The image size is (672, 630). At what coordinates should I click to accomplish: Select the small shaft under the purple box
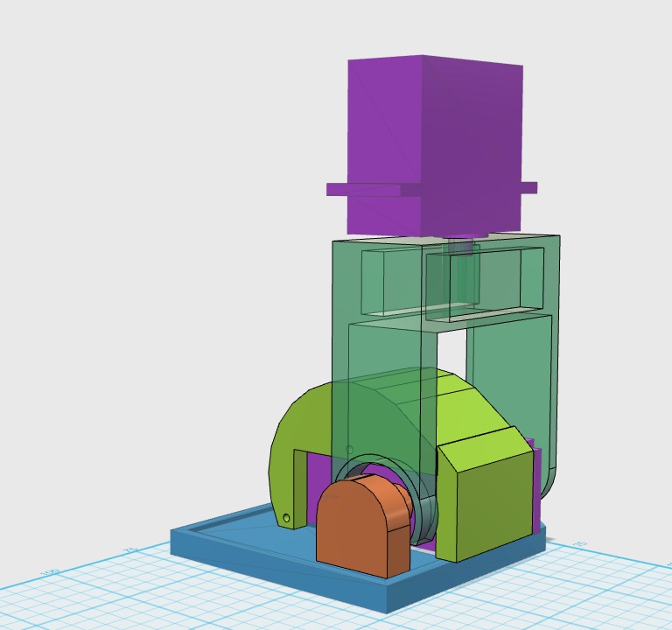(460, 248)
